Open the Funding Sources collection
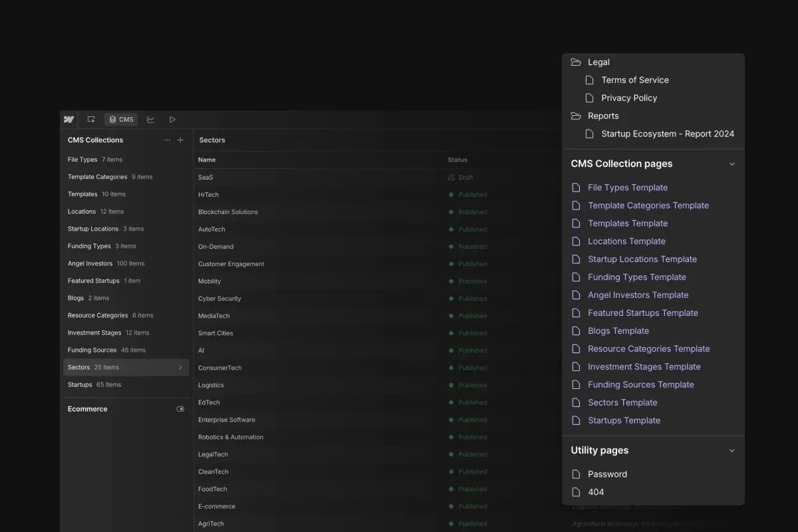The height and width of the screenshot is (532, 798). 126,350
